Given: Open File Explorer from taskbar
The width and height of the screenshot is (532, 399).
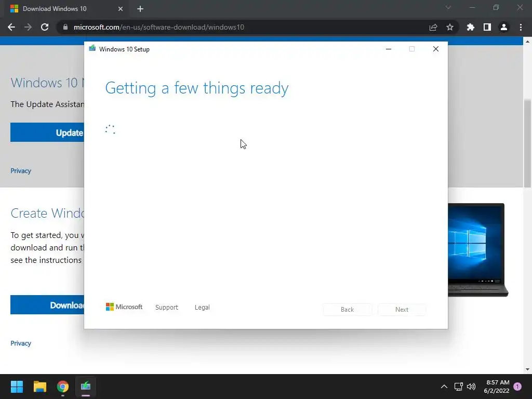Looking at the screenshot, I should click(x=39, y=387).
